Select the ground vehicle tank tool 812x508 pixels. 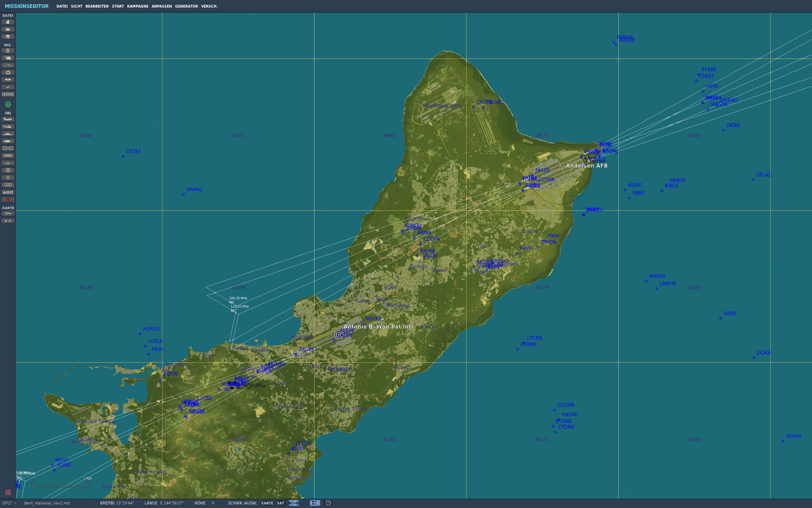point(8,141)
